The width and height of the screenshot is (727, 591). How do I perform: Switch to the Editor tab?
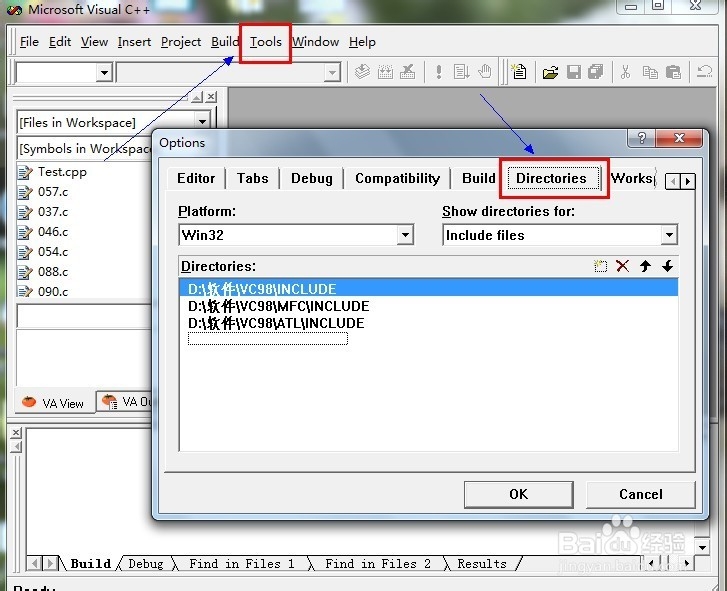pos(196,178)
